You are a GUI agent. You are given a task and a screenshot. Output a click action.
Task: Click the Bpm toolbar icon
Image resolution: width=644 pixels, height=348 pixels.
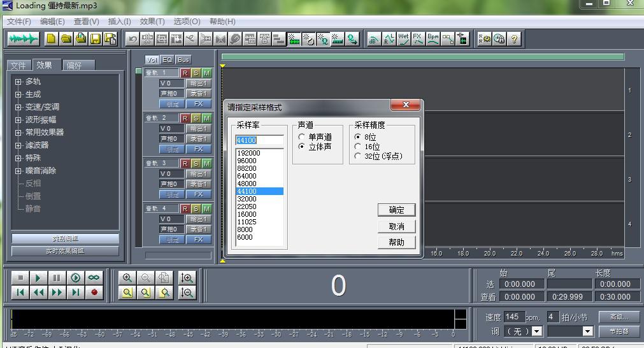[433, 39]
